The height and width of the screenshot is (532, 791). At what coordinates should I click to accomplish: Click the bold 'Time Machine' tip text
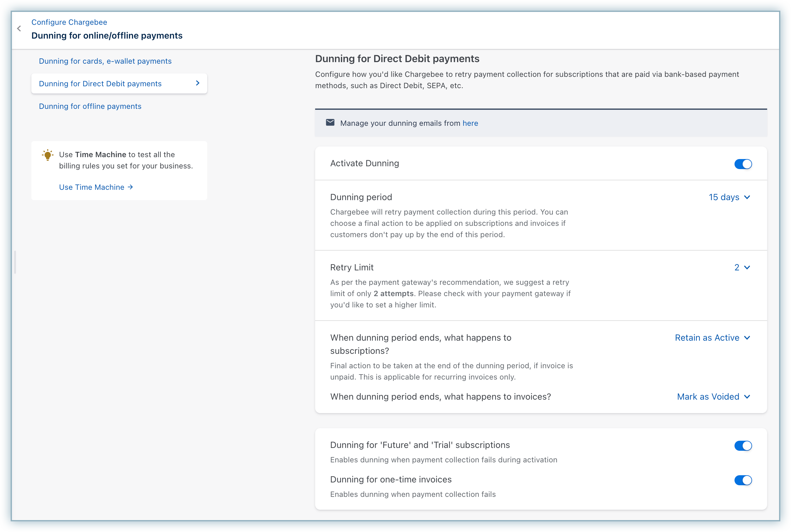pyautogui.click(x=100, y=154)
